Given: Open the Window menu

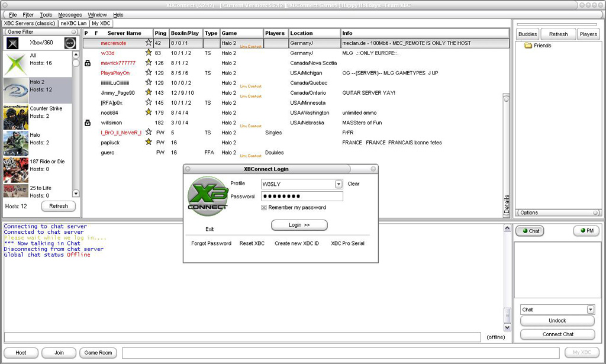Looking at the screenshot, I should click(x=98, y=15).
